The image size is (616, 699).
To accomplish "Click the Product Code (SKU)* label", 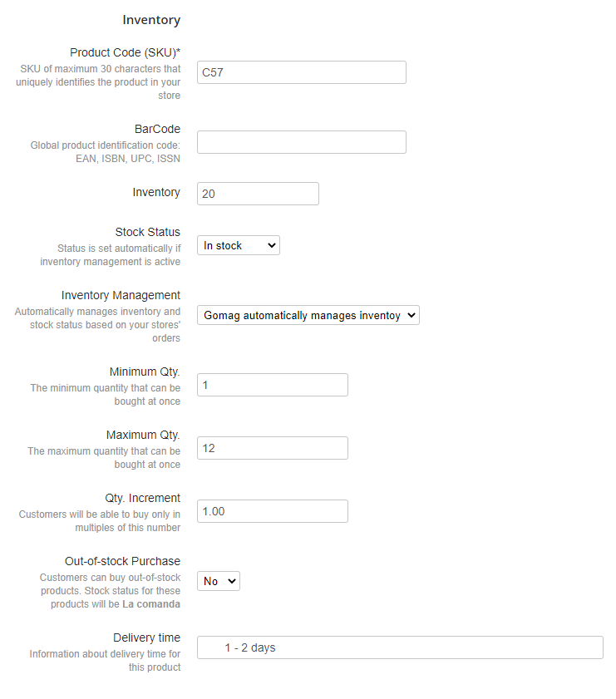I will pyautogui.click(x=125, y=52).
